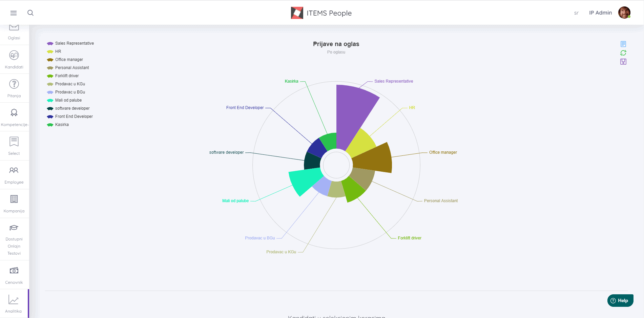Toggle Office manager legend series

(x=65, y=60)
